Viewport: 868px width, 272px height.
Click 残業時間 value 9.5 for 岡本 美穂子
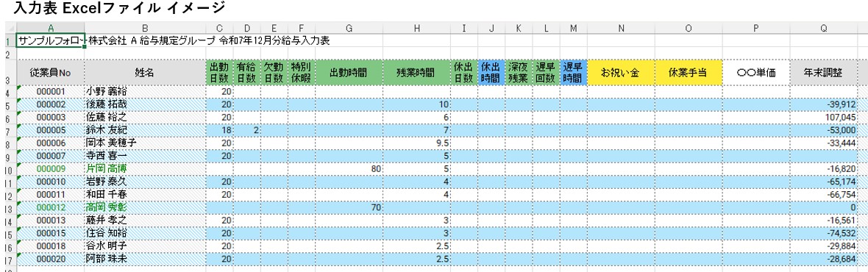(x=416, y=143)
